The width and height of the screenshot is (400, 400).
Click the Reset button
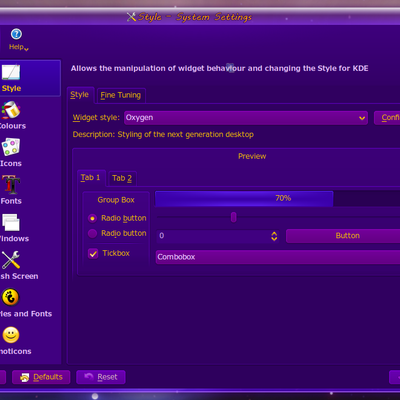pyautogui.click(x=101, y=377)
